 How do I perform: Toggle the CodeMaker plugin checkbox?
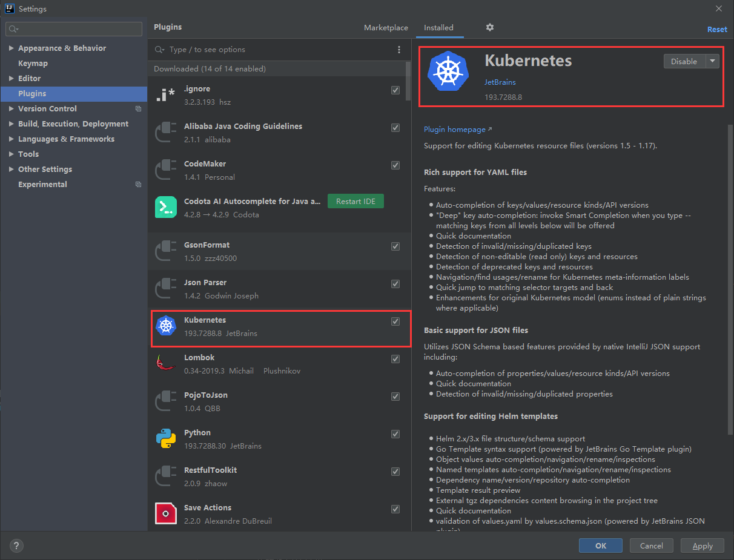pos(395,165)
